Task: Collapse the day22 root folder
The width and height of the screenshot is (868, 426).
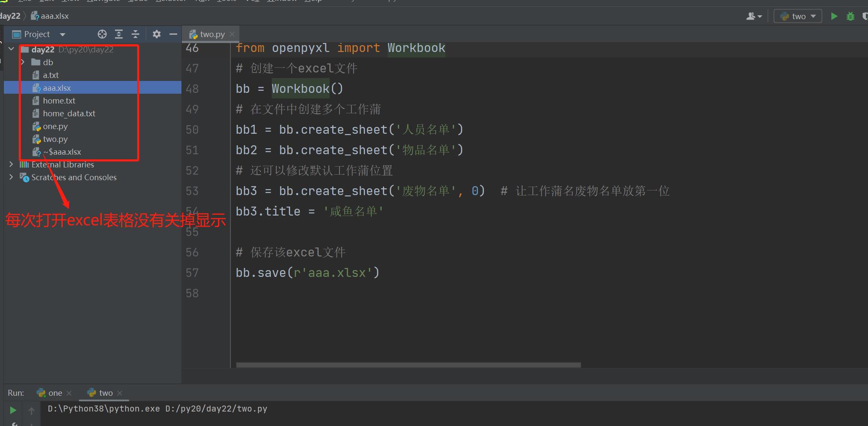Action: (x=11, y=49)
